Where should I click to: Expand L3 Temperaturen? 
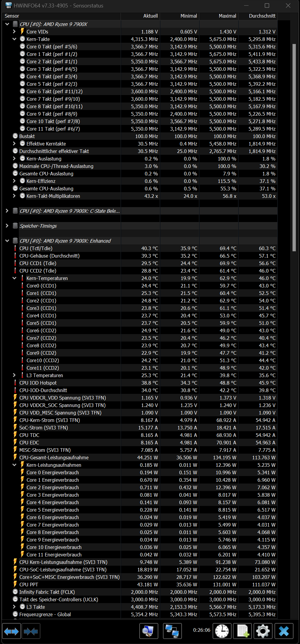pyautogui.click(x=14, y=375)
